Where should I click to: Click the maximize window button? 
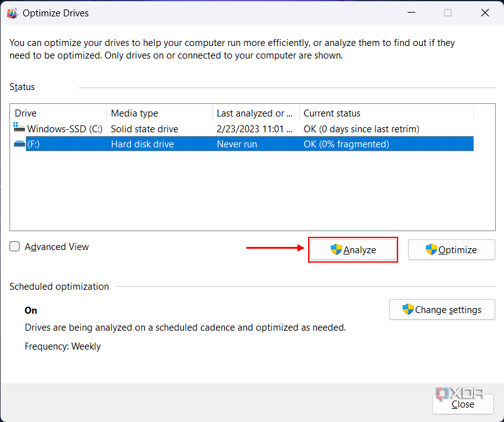coord(447,13)
